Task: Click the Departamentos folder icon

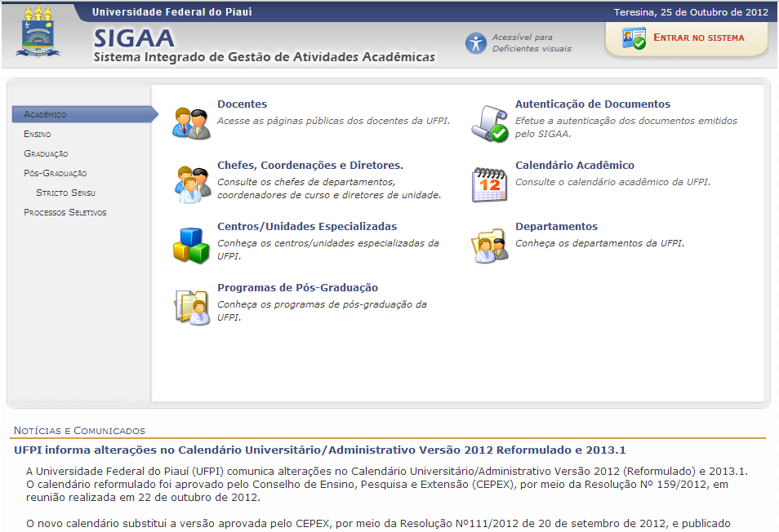Action: (490, 246)
